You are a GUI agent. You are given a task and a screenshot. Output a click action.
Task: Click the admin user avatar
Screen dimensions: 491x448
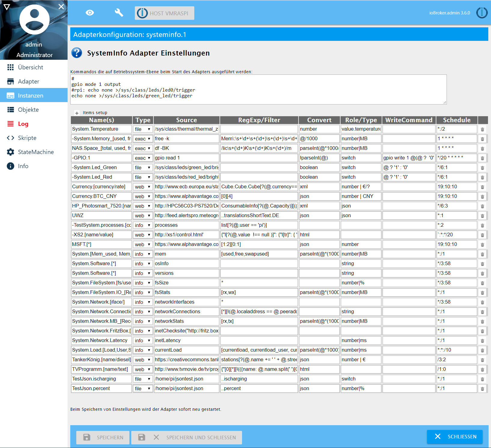[x=34, y=20]
